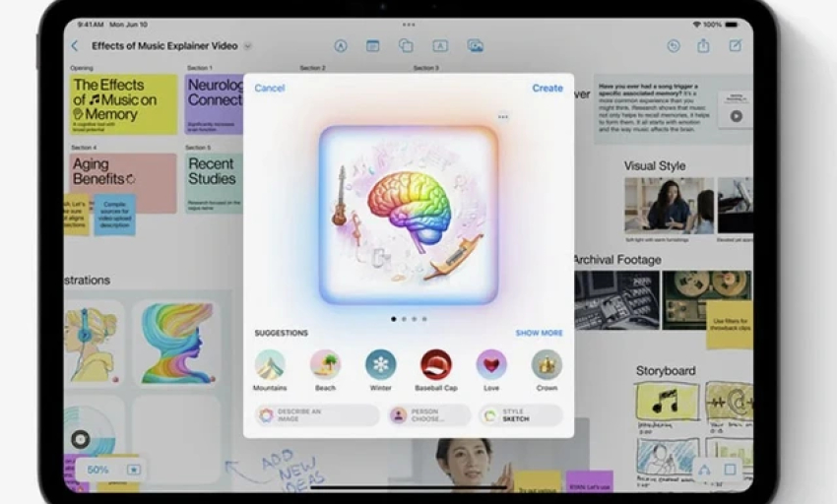This screenshot has width=837, height=504.
Task: Select the pen markup tool icon
Action: [341, 46]
